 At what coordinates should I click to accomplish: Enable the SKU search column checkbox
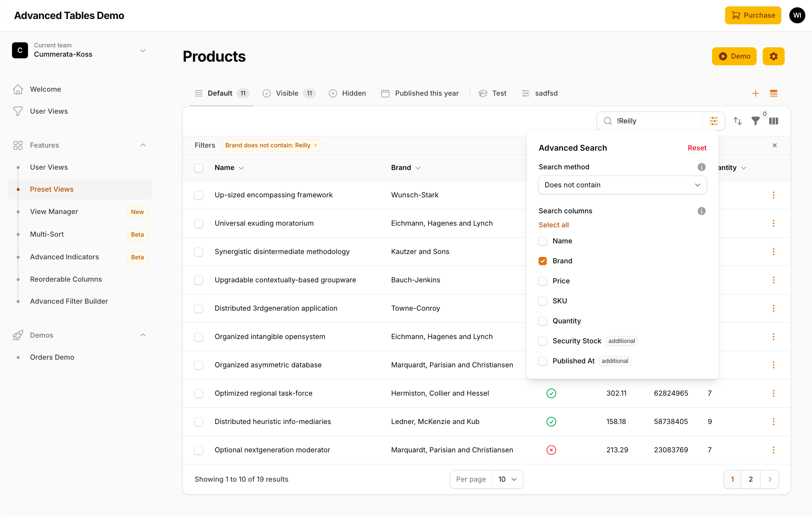(543, 301)
